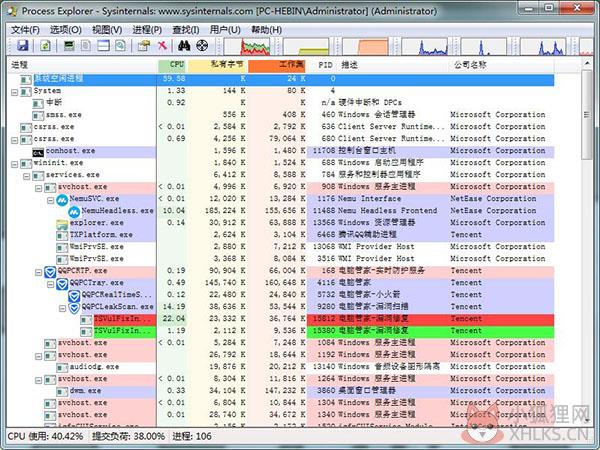The height and width of the screenshot is (450, 600).
Task: Click the audiodg.exe process icon
Action: [x=62, y=367]
